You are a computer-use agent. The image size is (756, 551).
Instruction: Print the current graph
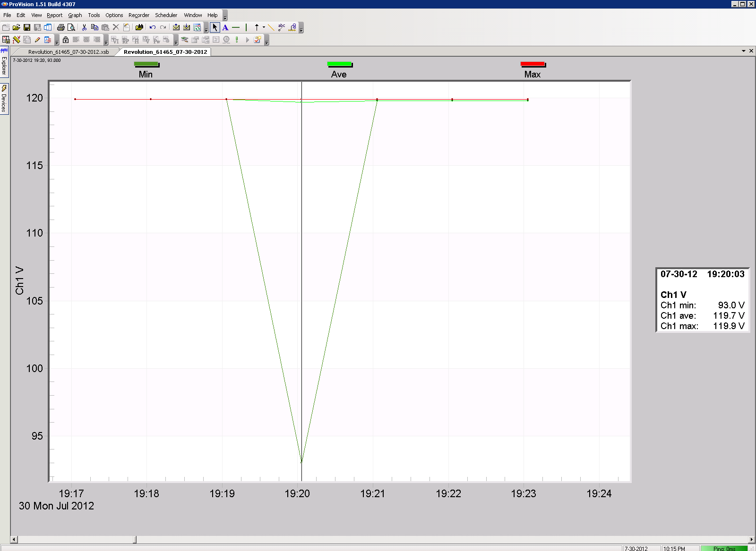click(x=60, y=27)
